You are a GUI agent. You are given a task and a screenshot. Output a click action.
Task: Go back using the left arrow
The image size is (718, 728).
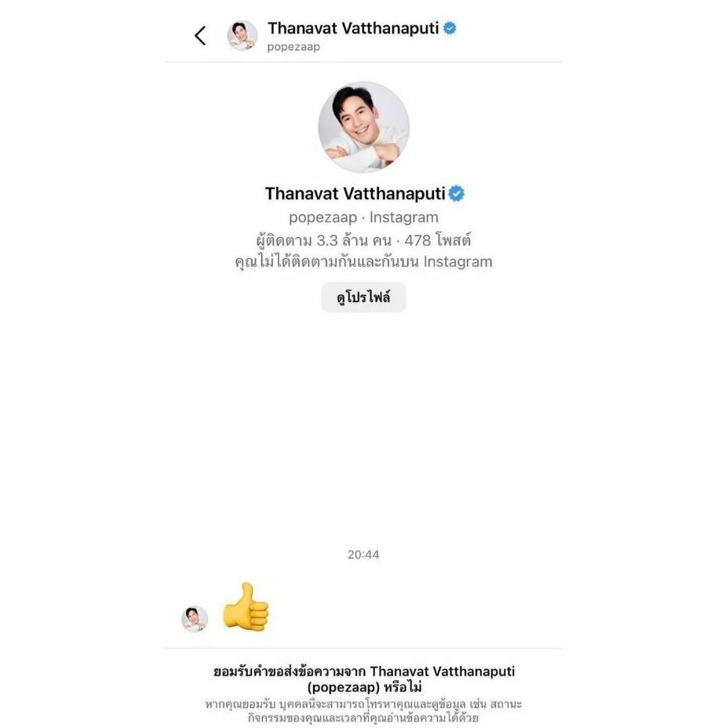200,35
